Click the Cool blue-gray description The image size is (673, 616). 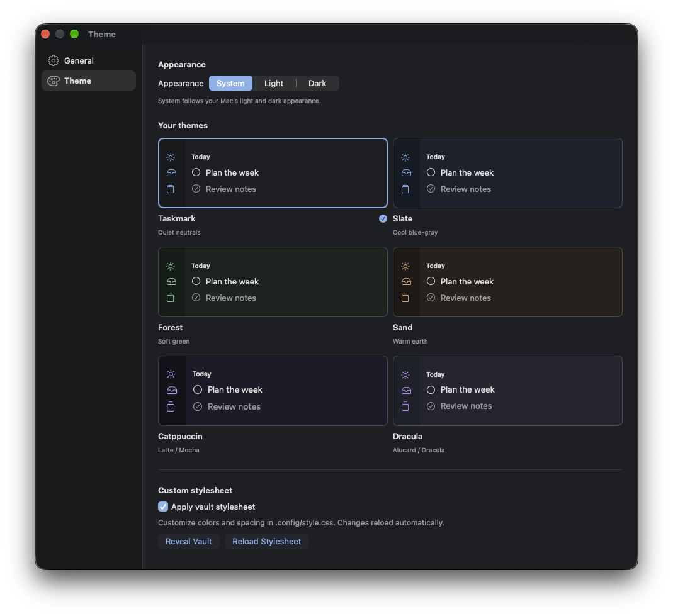pyautogui.click(x=415, y=233)
